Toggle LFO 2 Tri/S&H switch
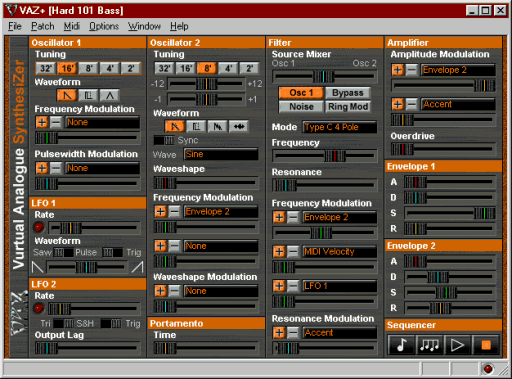The width and height of the screenshot is (512, 379). (x=64, y=323)
